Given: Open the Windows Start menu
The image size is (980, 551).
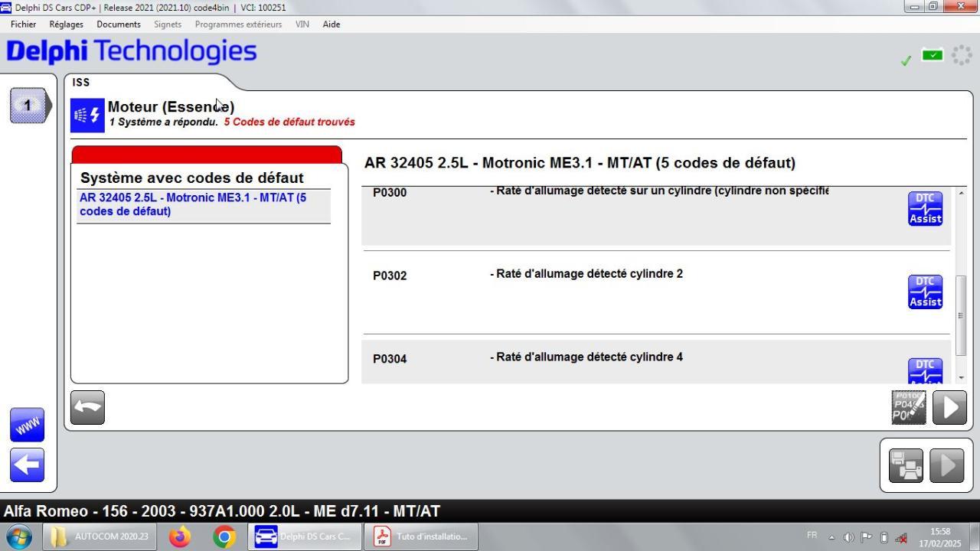Looking at the screenshot, I should tap(18, 536).
